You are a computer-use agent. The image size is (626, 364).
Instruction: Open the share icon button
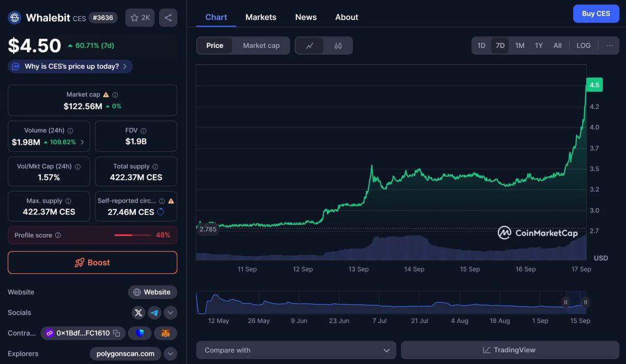click(x=168, y=18)
